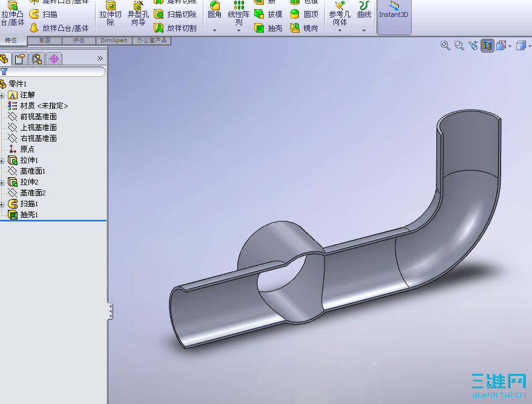Select 基准面2 in feature tree
532x404 pixels.
[33, 193]
